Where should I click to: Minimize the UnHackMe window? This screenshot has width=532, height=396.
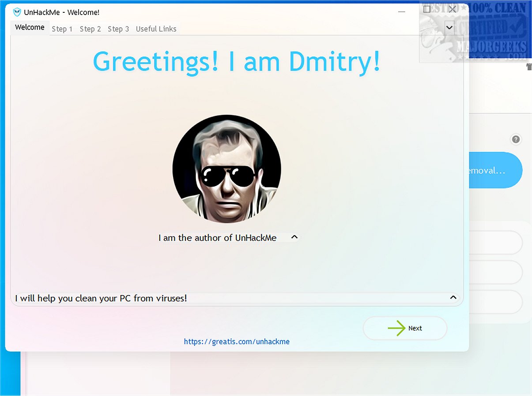coord(402,11)
